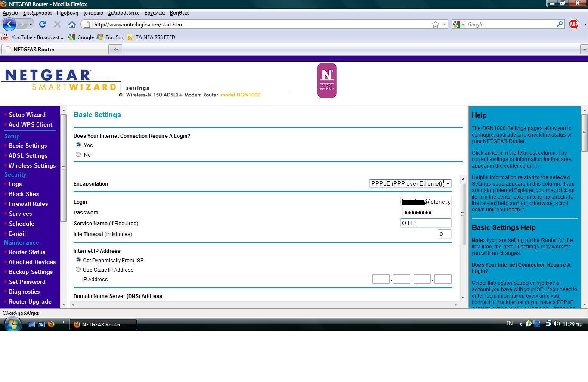Choose Get Dynamically From ISP
Viewport: 588px width, 382px height.
point(78,260)
